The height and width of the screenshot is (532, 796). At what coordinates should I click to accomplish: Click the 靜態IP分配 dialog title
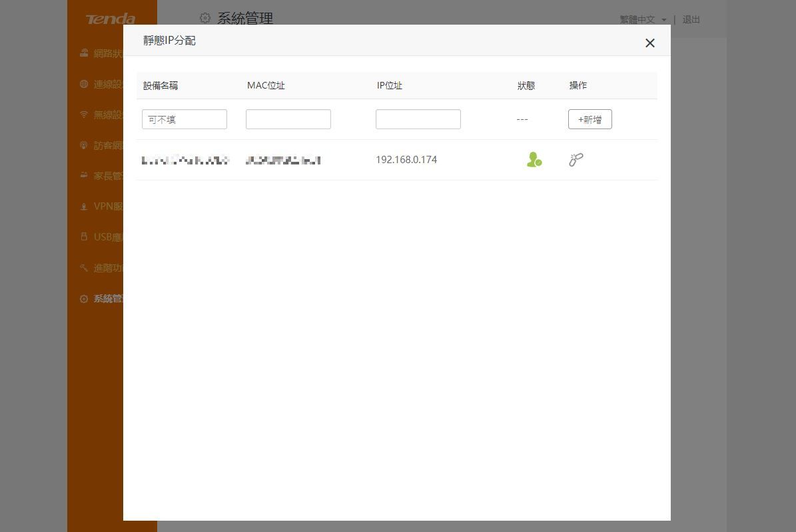[x=170, y=41]
